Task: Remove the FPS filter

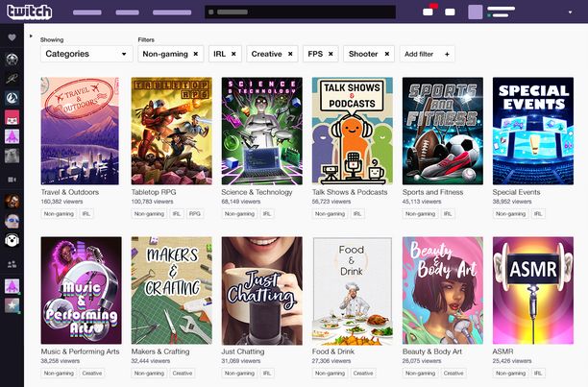Action: [331, 54]
